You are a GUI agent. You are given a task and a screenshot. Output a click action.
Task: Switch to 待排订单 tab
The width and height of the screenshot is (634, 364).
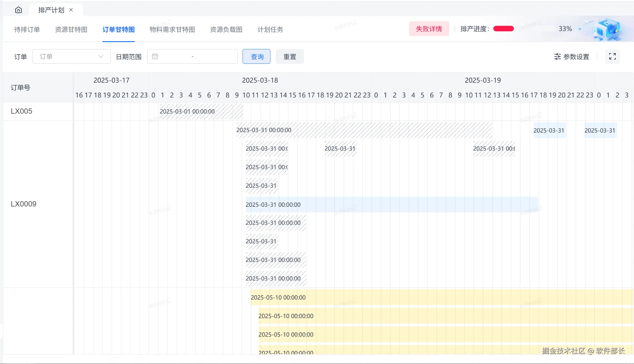coord(27,30)
